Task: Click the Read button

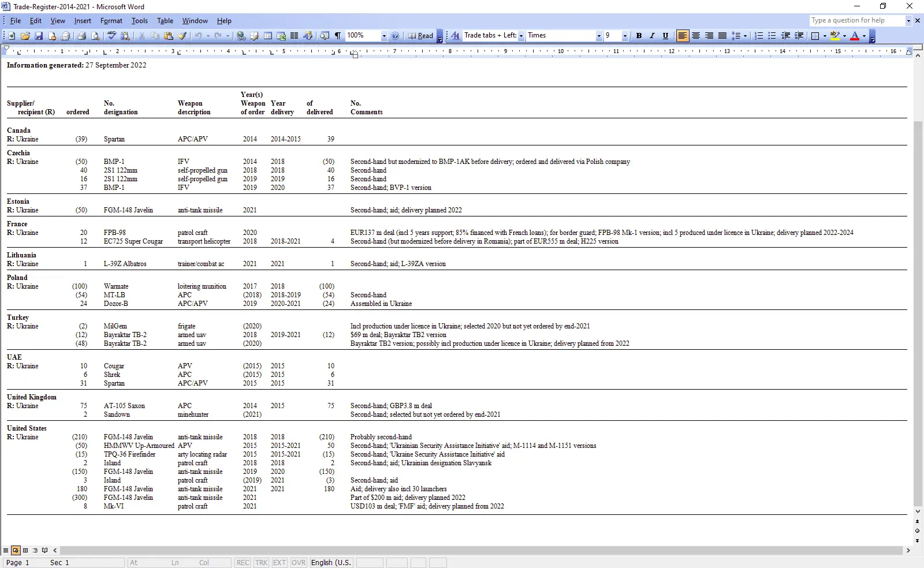Action: tap(421, 36)
